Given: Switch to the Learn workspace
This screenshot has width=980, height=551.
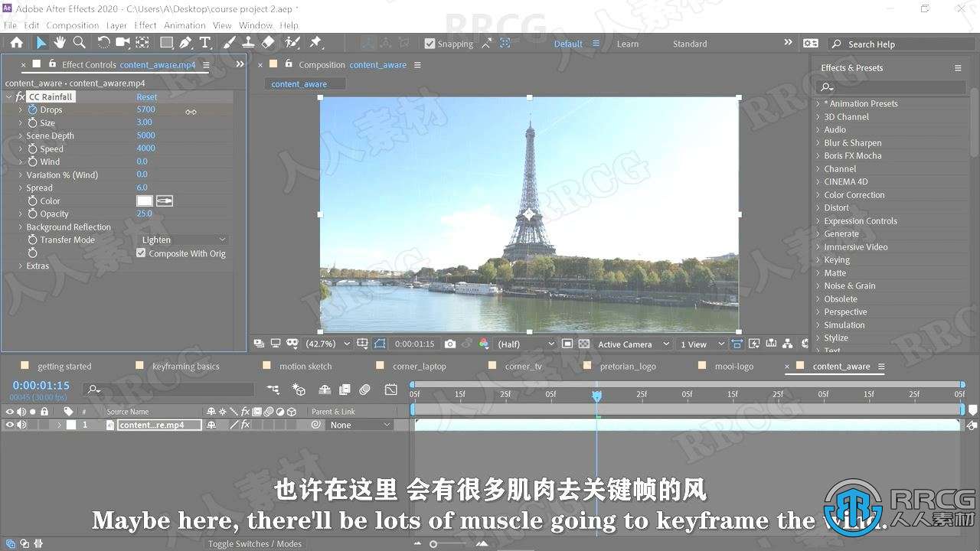Looking at the screenshot, I should tap(628, 44).
